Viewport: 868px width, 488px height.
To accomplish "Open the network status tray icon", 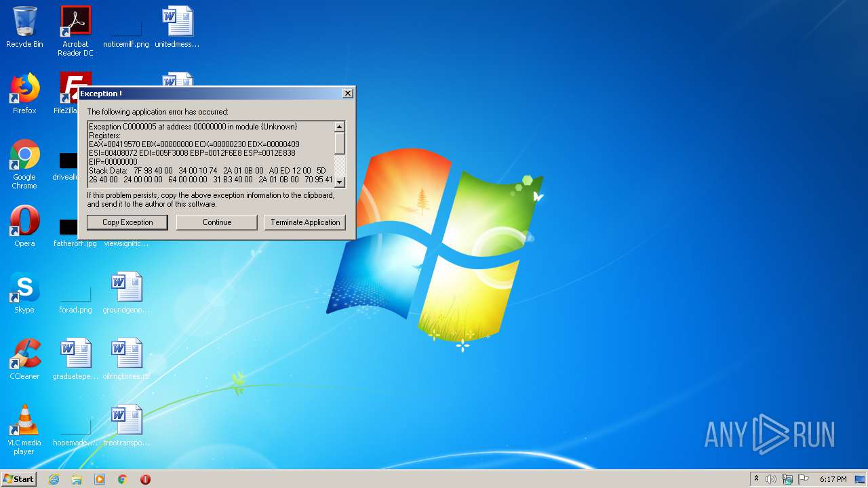I will [787, 479].
